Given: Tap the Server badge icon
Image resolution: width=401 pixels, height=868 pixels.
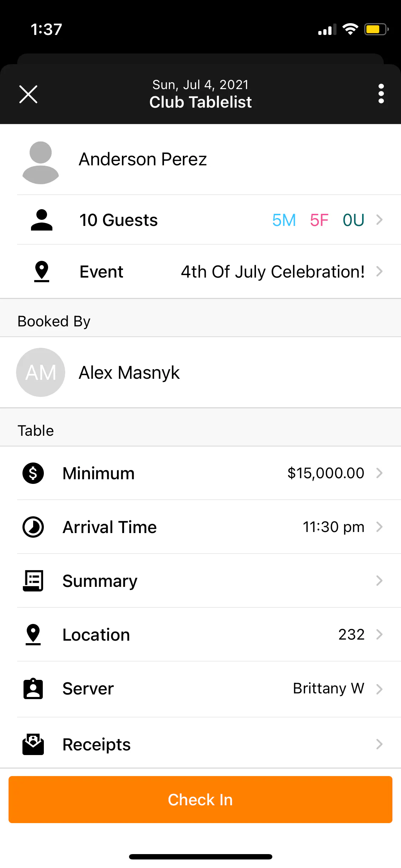Looking at the screenshot, I should point(33,688).
